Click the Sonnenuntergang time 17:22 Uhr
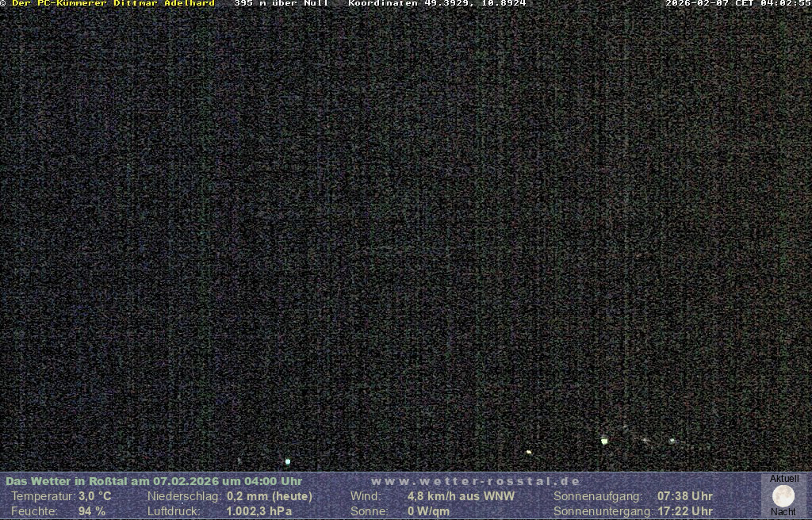Viewport: 812px width, 520px height. pos(684,511)
